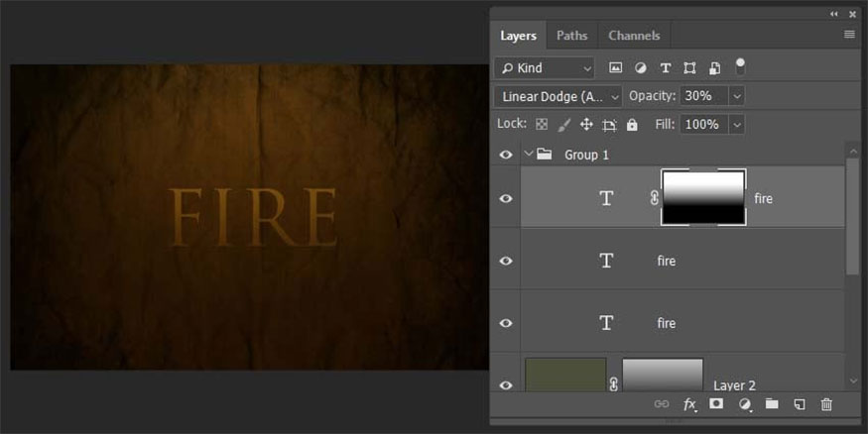The height and width of the screenshot is (434, 868).
Task: Switch to the Paths tab
Action: pyautogui.click(x=571, y=36)
